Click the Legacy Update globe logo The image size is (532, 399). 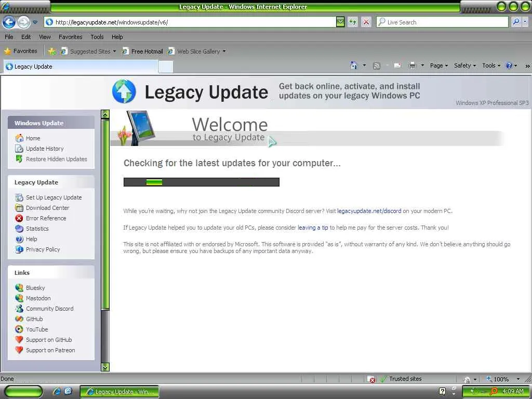click(x=124, y=91)
